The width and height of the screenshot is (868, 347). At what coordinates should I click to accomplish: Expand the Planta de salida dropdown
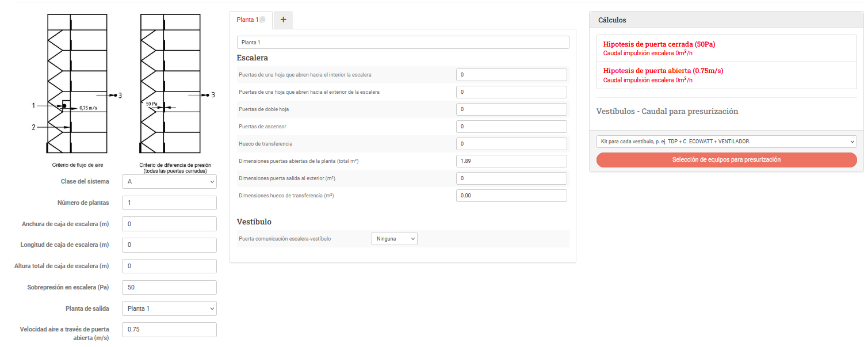tap(169, 308)
